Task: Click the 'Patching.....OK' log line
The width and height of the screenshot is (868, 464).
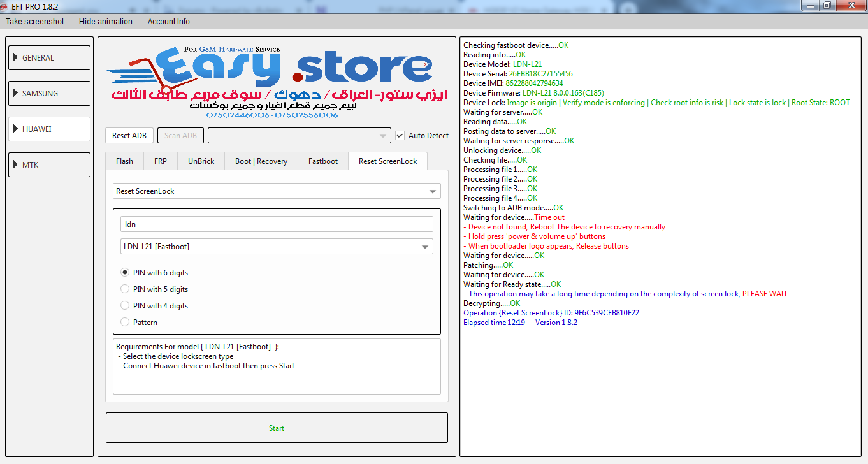Action: click(488, 265)
